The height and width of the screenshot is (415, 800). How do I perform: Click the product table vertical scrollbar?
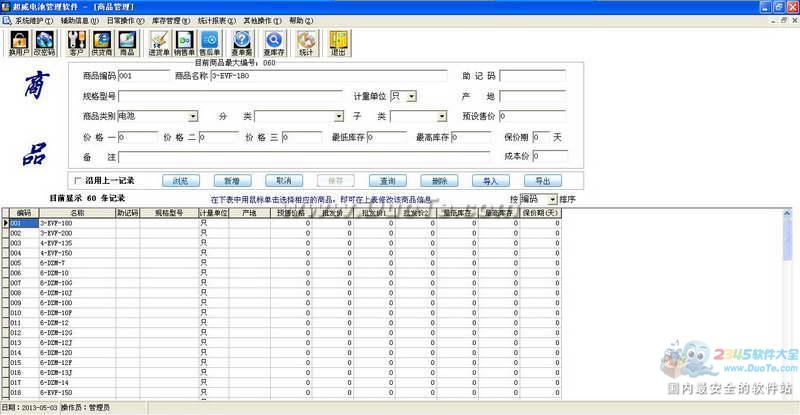click(787, 304)
